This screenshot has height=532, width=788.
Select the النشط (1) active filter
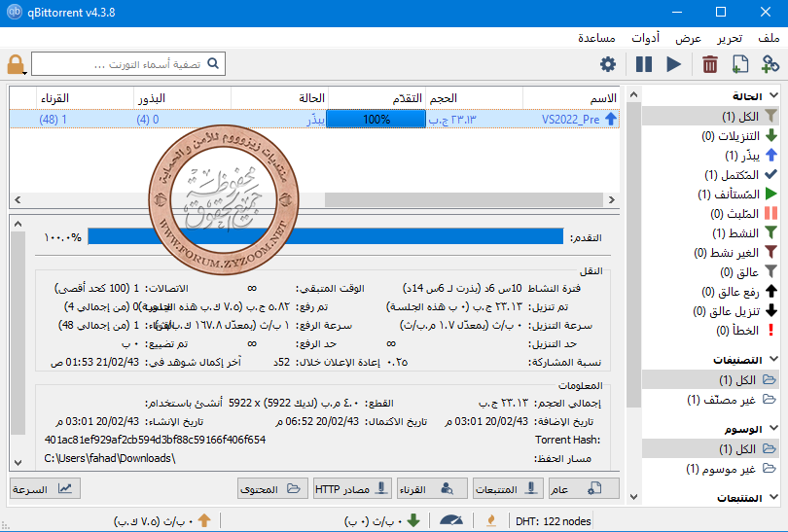710,233
